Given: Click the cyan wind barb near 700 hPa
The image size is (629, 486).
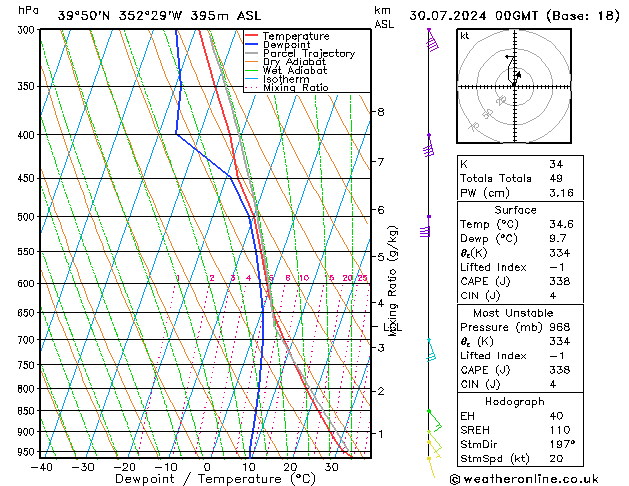Looking at the screenshot, I should (431, 350).
